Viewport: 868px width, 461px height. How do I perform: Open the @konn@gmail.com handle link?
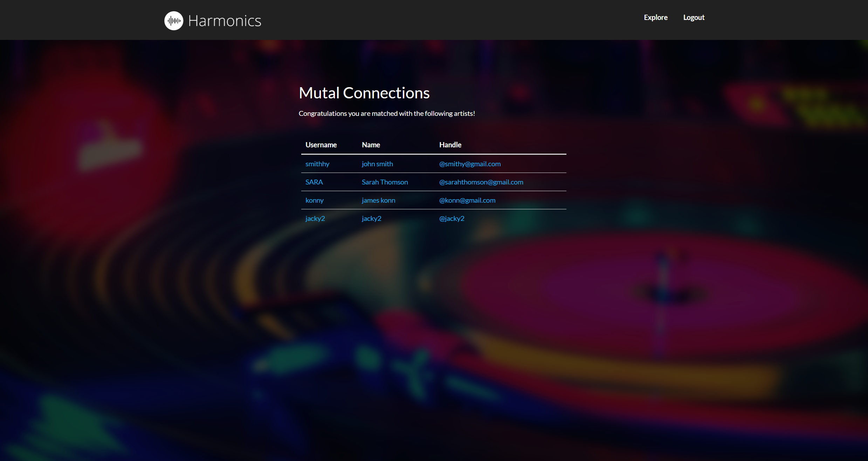click(x=467, y=200)
